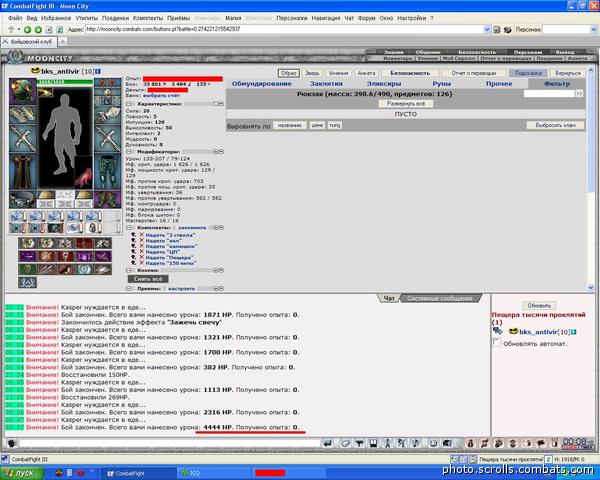
Task: Click "запомнить" link next to Комплекты
Action: click(192, 227)
